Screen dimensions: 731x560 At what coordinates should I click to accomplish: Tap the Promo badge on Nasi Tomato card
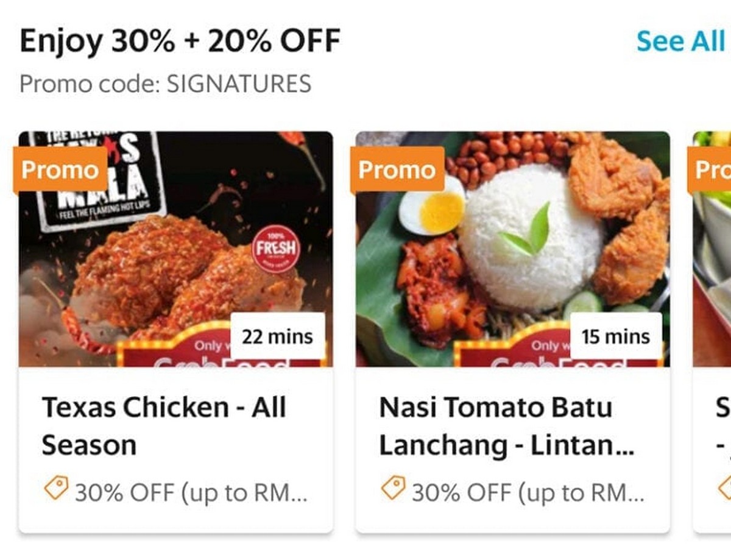click(397, 170)
